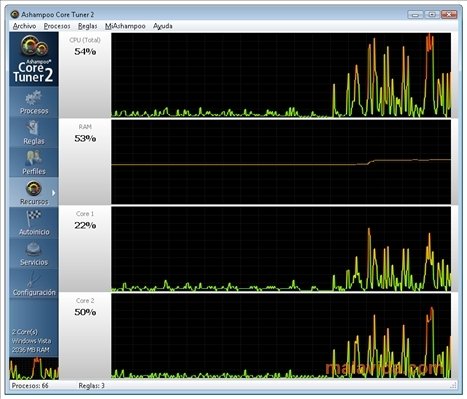Open the Perfiles sidebar section

pos(34,162)
